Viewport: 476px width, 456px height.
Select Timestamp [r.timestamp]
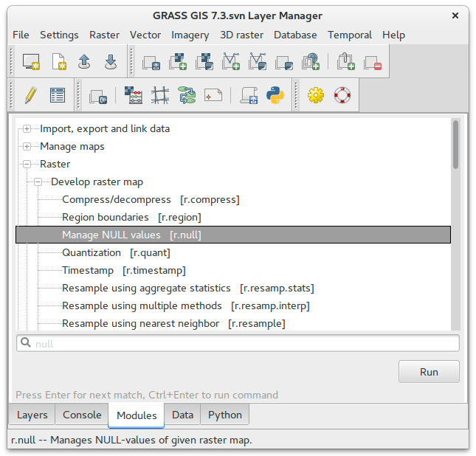point(124,270)
